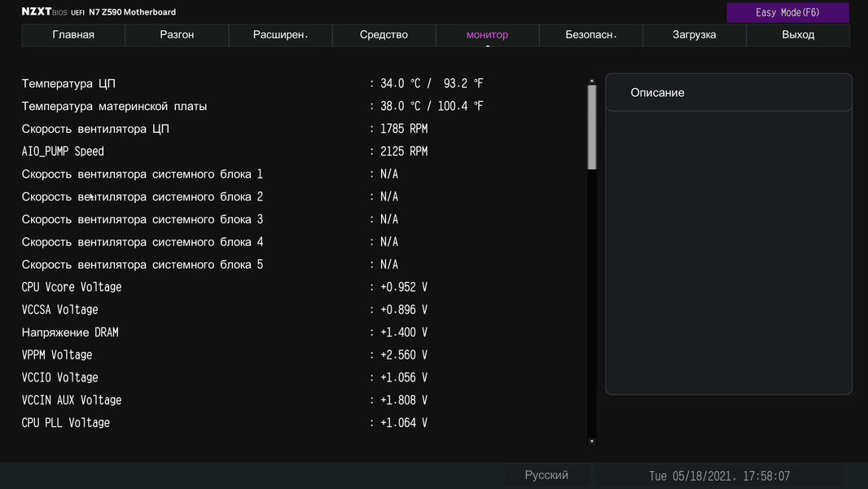The width and height of the screenshot is (868, 489).
Task: Open the Главная tab
Action: tap(73, 35)
